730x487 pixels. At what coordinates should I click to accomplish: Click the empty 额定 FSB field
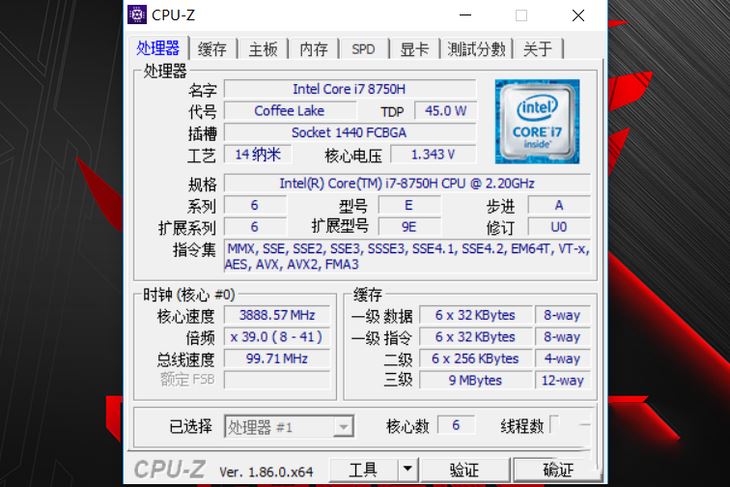click(x=277, y=379)
